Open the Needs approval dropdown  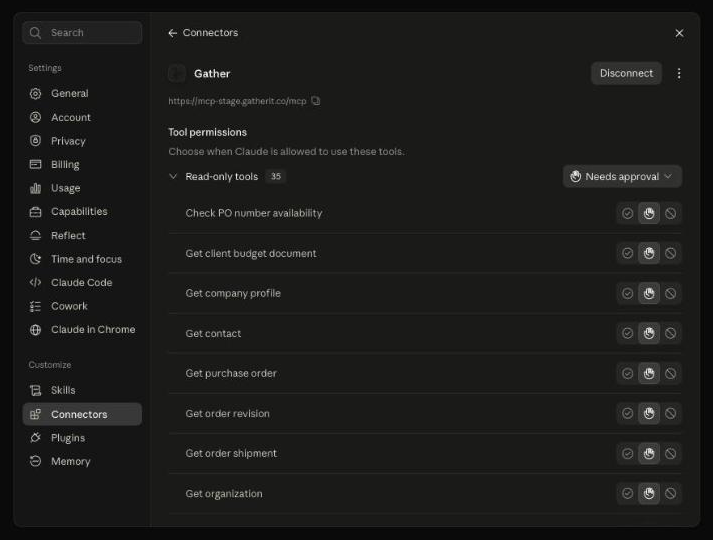[622, 176]
